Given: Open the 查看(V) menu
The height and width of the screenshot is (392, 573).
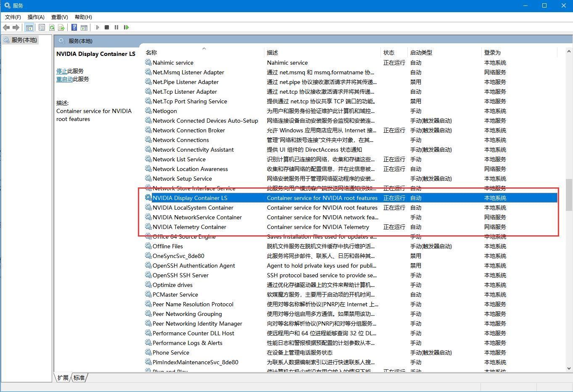Looking at the screenshot, I should (59, 17).
